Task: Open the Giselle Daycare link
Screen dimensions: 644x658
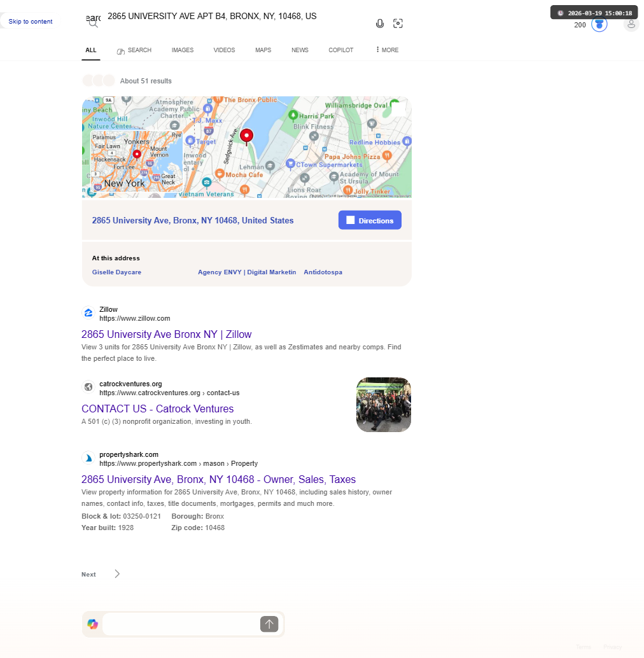Action: pos(116,272)
